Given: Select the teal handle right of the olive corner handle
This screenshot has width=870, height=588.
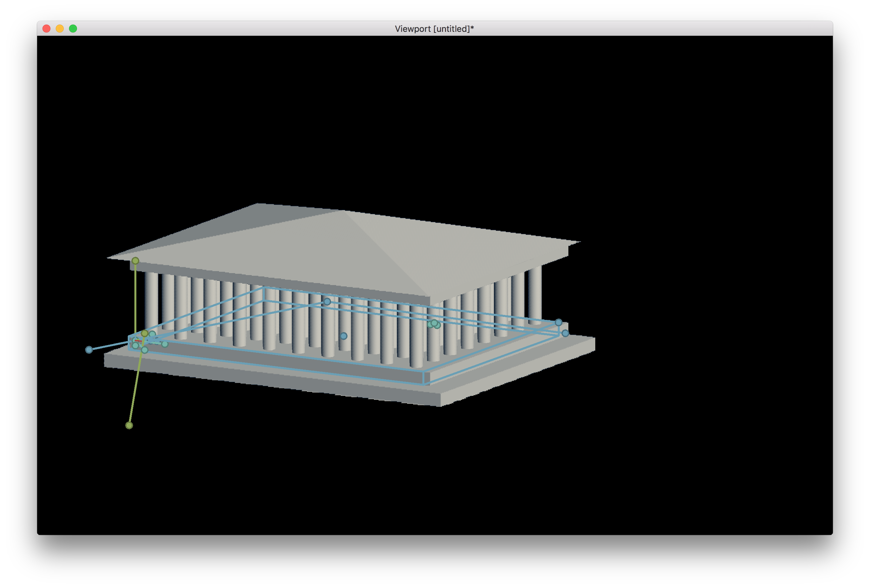Looking at the screenshot, I should (x=152, y=334).
